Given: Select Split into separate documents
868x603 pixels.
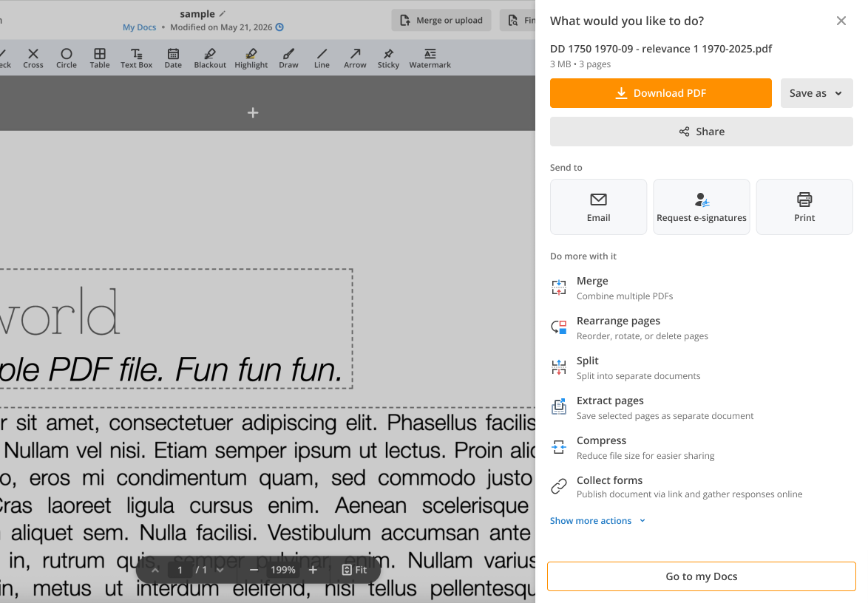Looking at the screenshot, I should tap(702, 368).
